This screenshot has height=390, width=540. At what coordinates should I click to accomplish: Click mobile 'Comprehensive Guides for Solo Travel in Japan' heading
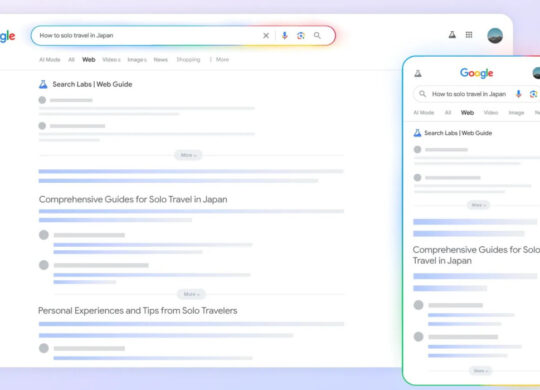pos(476,255)
